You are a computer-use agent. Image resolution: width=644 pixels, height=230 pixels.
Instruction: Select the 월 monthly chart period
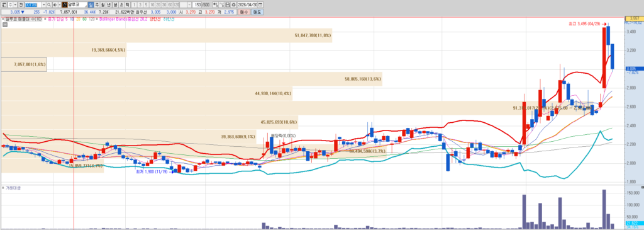(x=103, y=4)
